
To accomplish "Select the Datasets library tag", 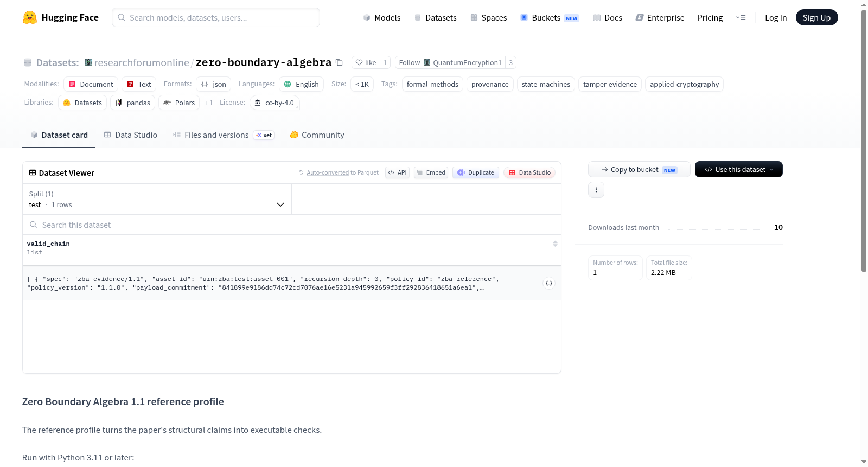I will 82,103.
